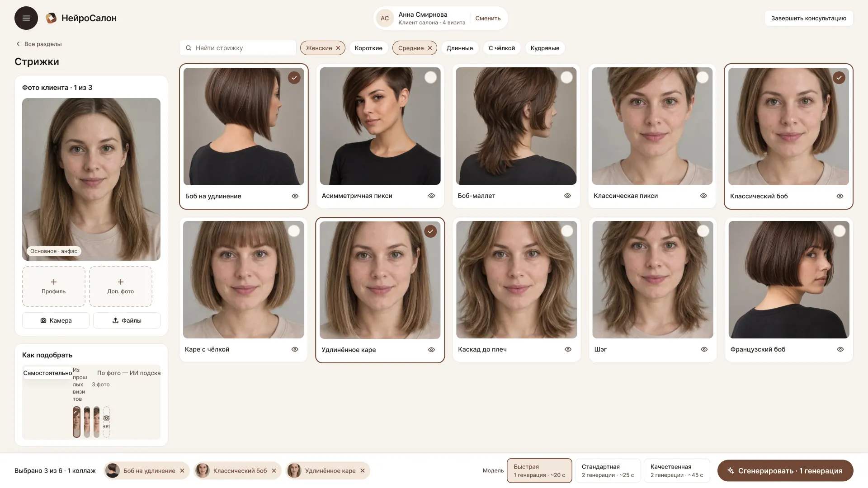This screenshot has height=488, width=868.
Task: Click Сгенерировать · 1 генерация button
Action: (x=785, y=471)
